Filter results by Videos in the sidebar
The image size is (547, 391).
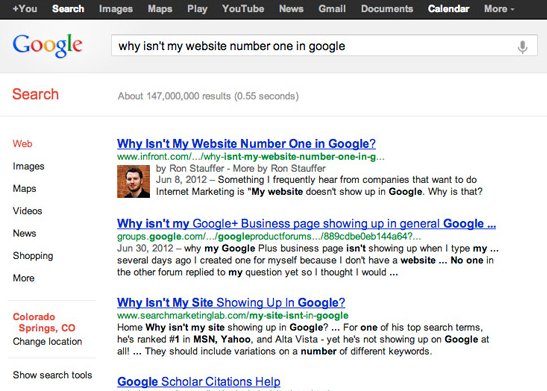[27, 211]
